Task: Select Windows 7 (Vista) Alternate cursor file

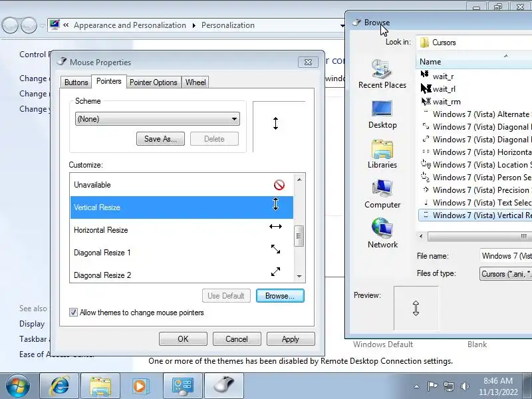Action: [475, 114]
